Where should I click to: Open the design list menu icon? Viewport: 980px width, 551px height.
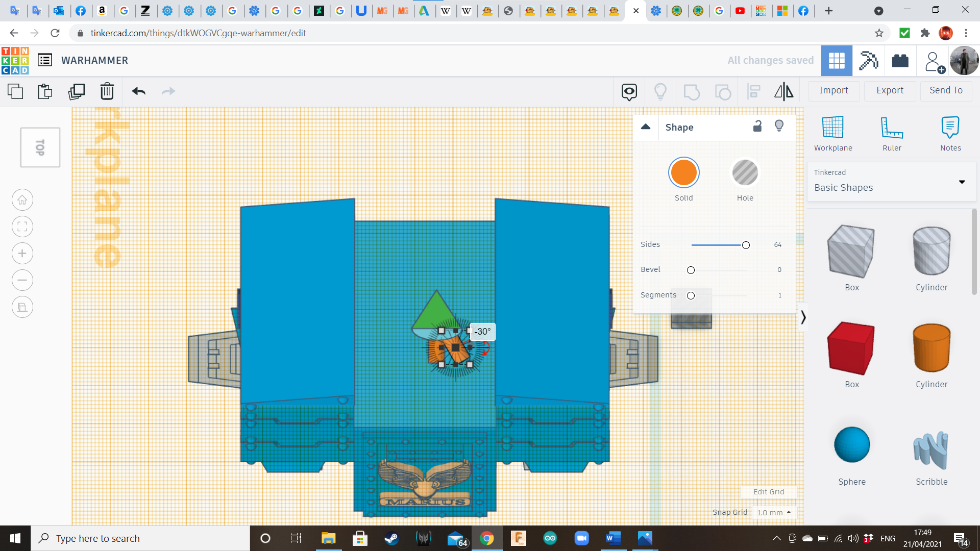(x=45, y=60)
